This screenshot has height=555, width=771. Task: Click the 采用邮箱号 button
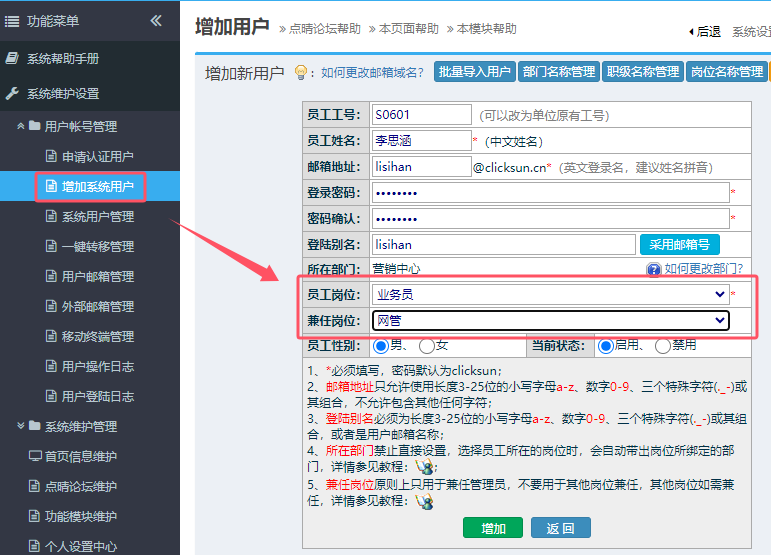[x=679, y=244]
